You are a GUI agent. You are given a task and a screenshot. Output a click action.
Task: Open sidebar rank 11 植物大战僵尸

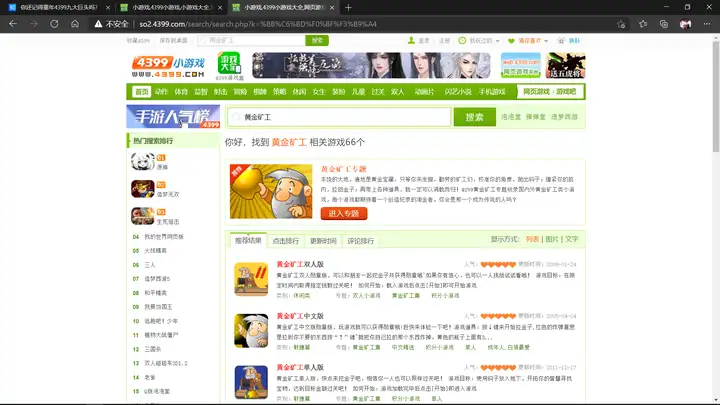[161, 335]
